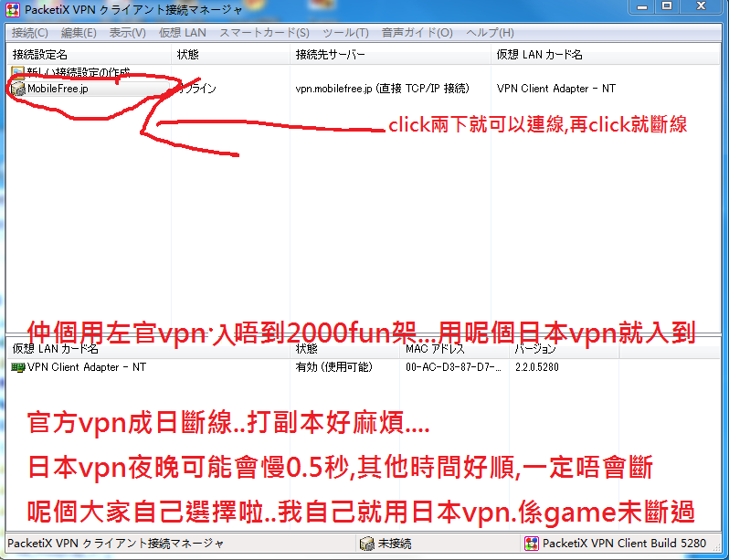
Task: Sort by 接続設定名 column header
Action: [x=40, y=55]
